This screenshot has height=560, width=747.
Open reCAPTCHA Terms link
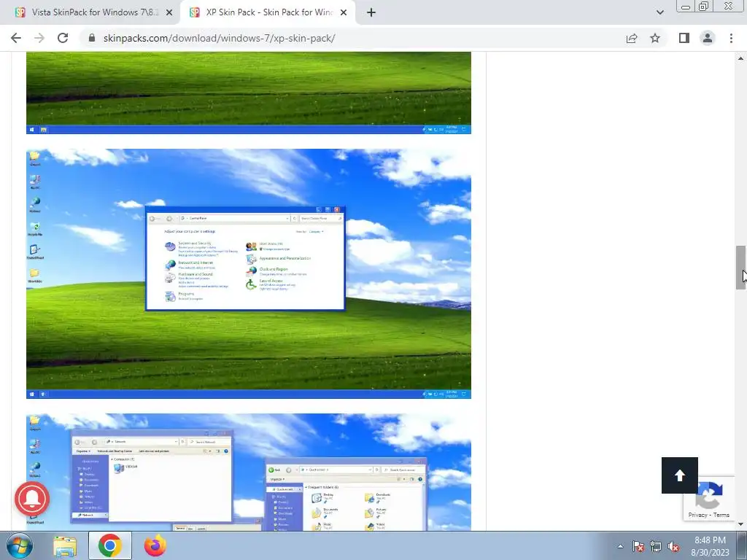[x=721, y=515]
